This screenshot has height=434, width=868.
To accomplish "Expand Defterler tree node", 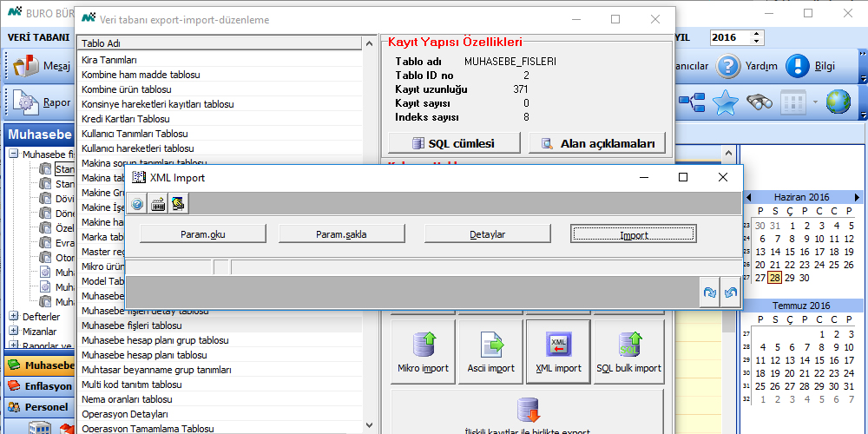I will (13, 317).
